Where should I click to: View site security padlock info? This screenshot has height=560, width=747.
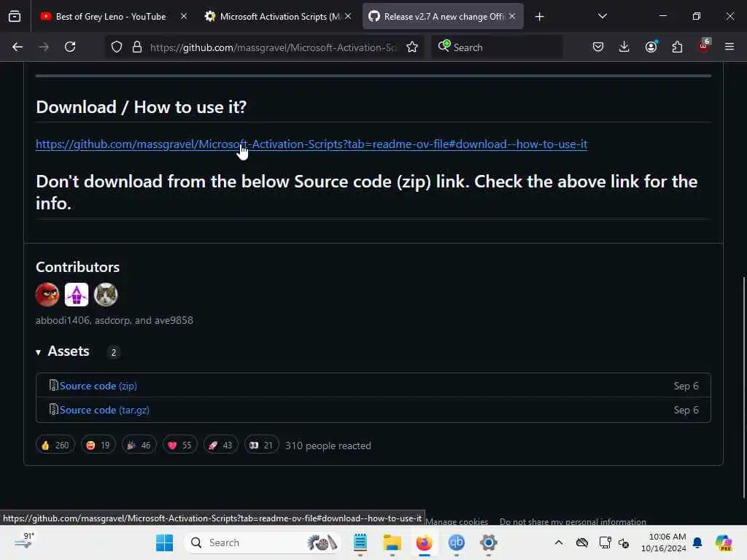tap(137, 47)
